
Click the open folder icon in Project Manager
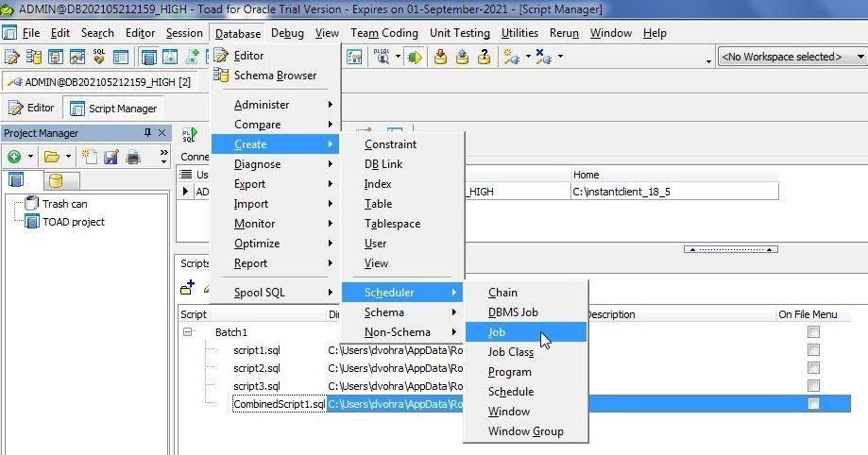click(x=52, y=158)
